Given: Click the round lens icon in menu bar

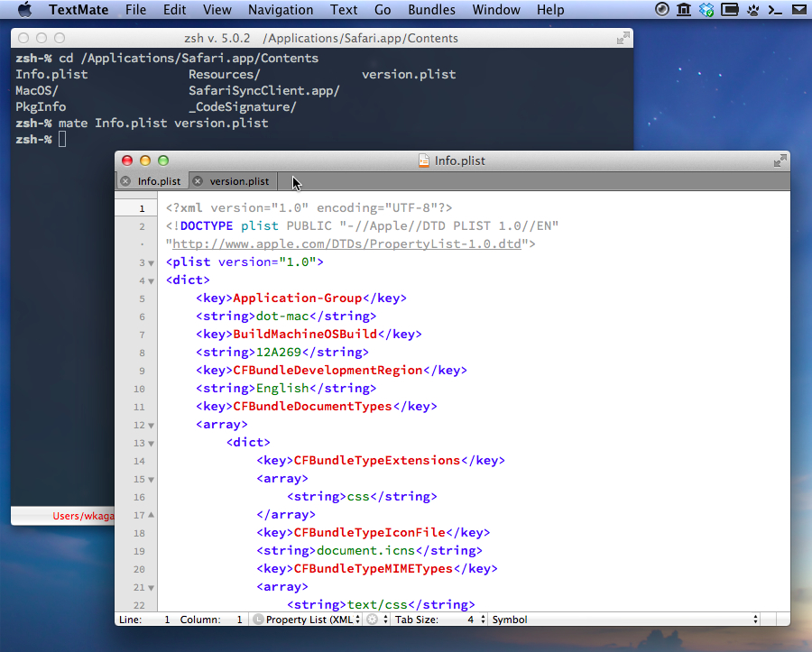Looking at the screenshot, I should 662,9.
